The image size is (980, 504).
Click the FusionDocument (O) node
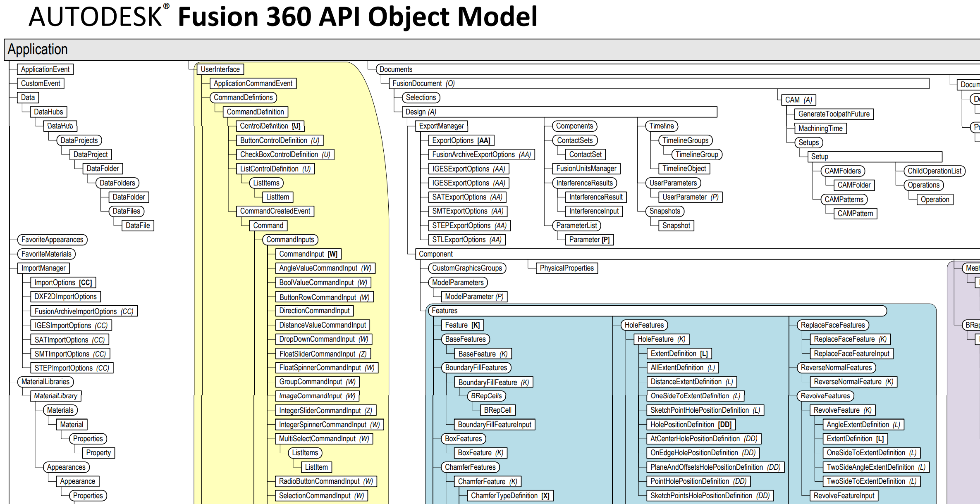click(x=423, y=83)
